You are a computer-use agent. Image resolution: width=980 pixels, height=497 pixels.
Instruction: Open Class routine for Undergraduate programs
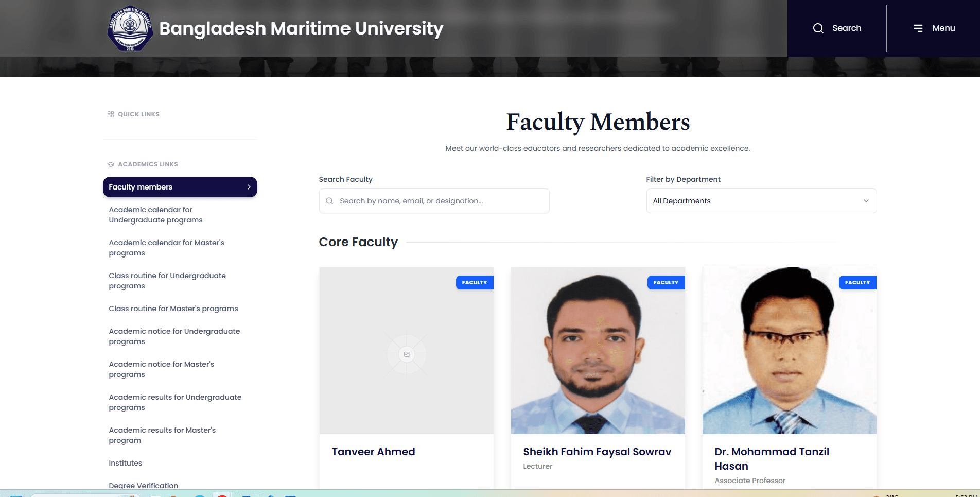[167, 281]
